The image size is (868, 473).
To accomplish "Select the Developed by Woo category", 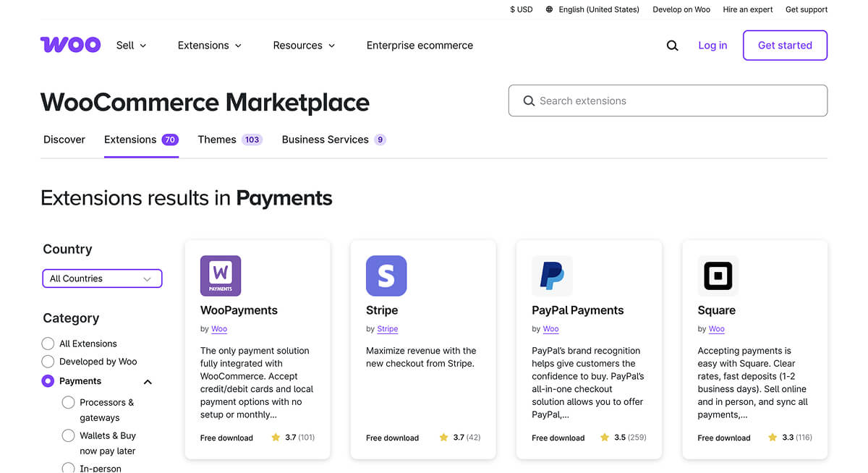I will pos(48,362).
